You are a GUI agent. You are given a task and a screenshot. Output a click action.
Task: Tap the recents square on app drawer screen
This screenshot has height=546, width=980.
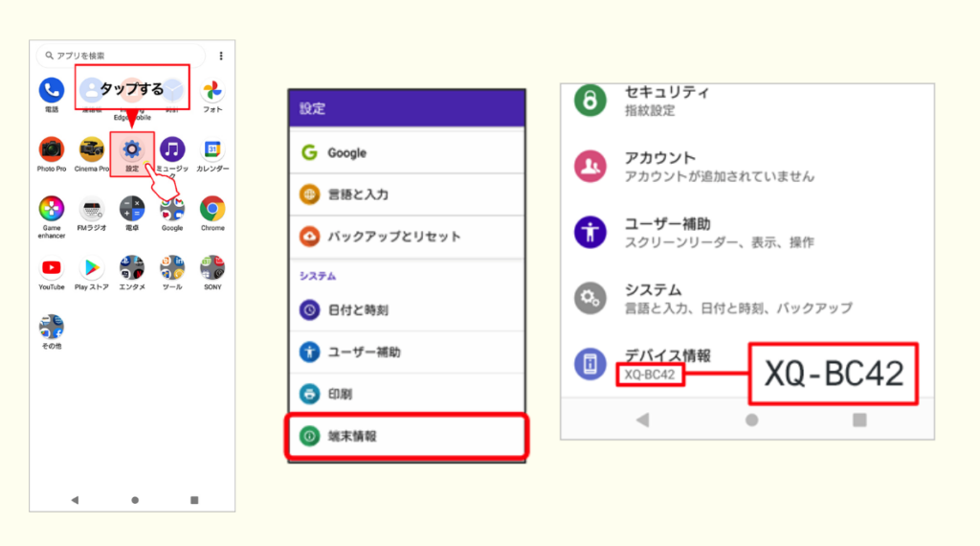pyautogui.click(x=194, y=500)
